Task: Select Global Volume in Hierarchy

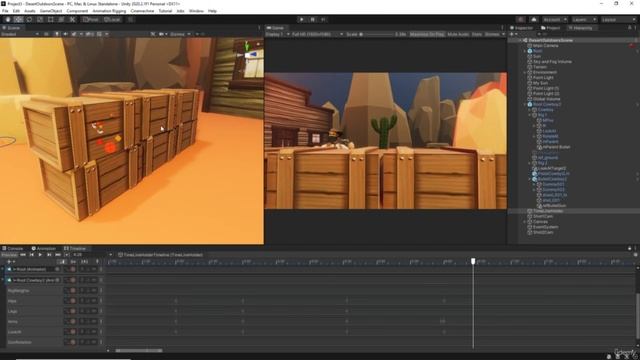Action: 547,99
